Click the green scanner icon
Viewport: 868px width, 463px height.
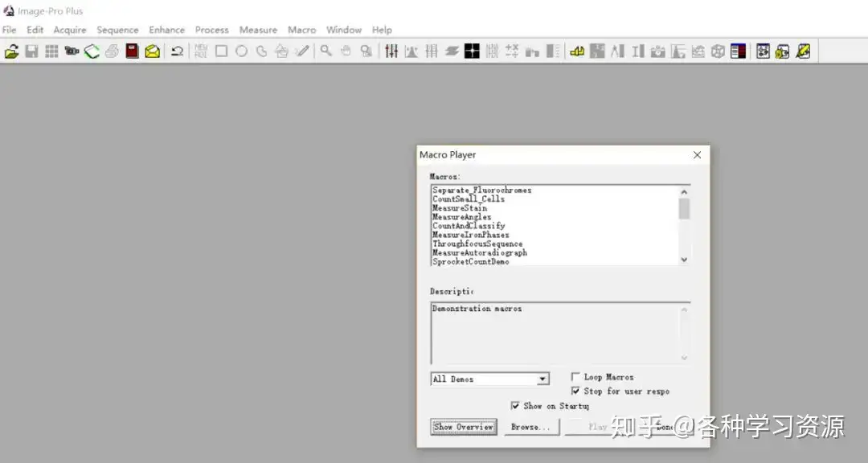pos(92,51)
